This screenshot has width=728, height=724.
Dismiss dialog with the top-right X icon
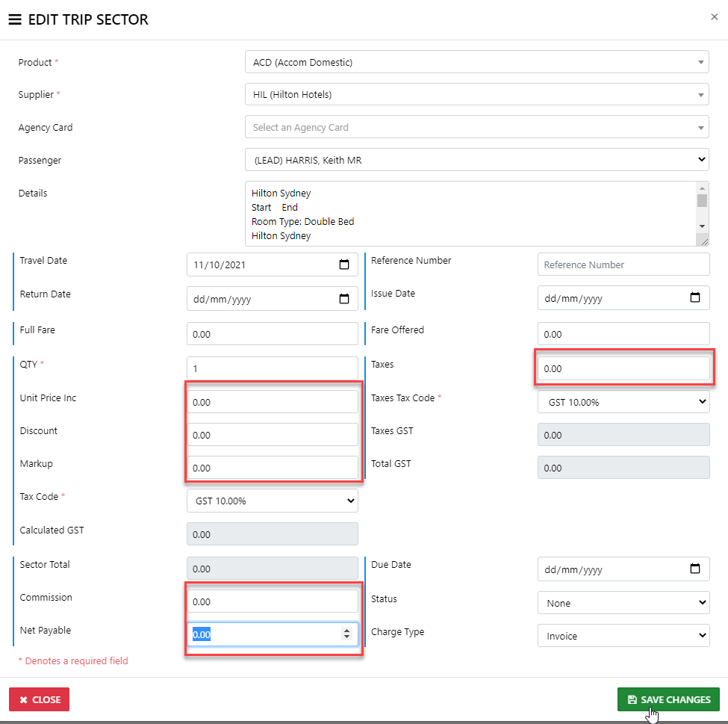tap(715, 17)
